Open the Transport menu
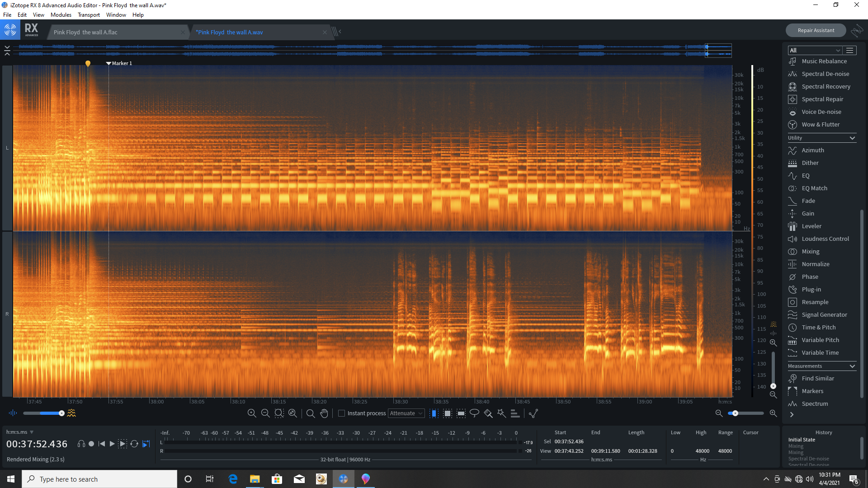Screen dimensions: 868x488 (89, 15)
